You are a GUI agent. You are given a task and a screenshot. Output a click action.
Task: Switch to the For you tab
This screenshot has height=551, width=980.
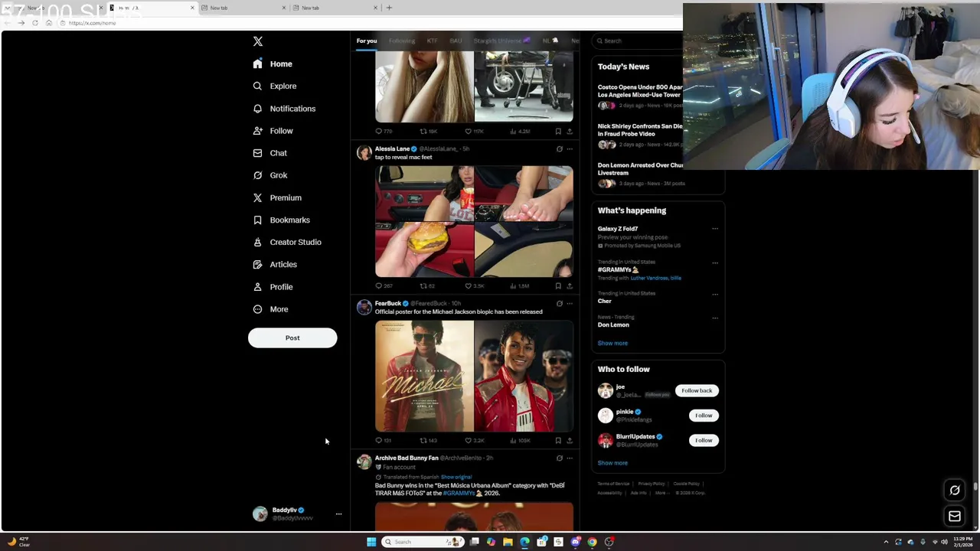click(x=367, y=41)
